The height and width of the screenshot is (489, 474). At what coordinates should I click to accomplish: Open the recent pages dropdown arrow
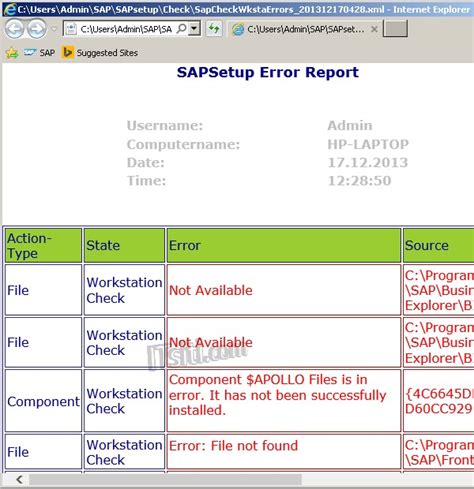coord(54,29)
